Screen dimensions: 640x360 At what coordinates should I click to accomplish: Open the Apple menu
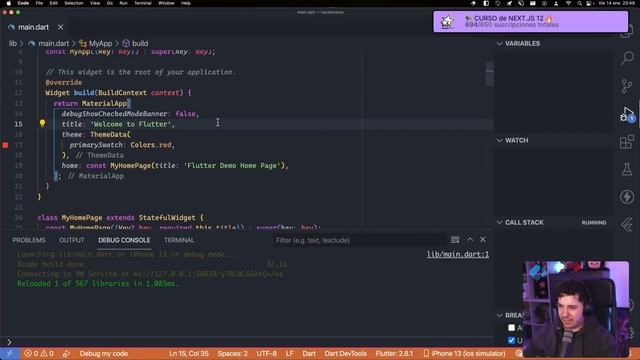(x=8, y=3)
